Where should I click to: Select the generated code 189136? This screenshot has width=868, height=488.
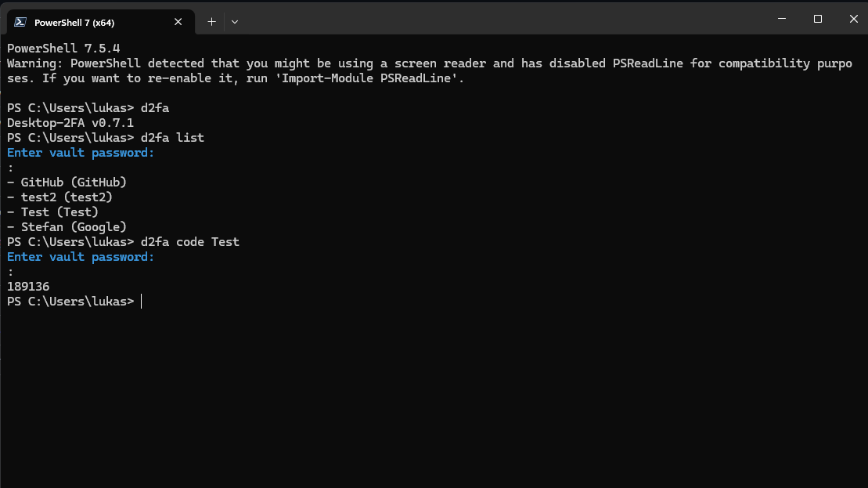(28, 286)
